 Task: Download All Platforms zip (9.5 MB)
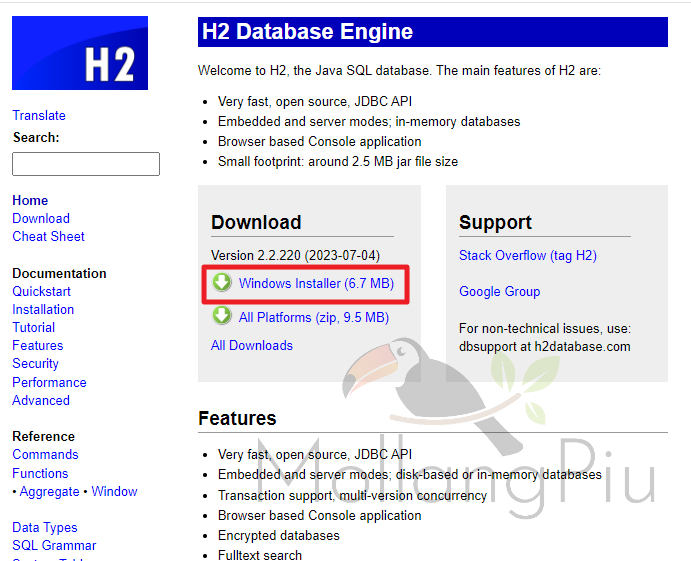click(314, 317)
